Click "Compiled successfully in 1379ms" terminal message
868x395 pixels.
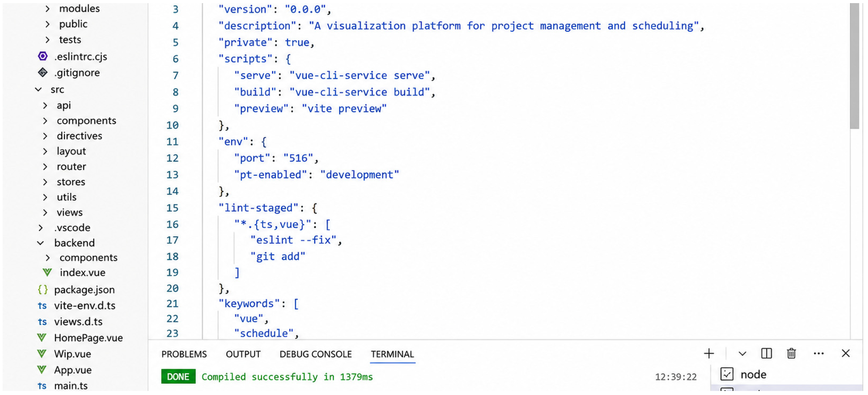pyautogui.click(x=287, y=377)
